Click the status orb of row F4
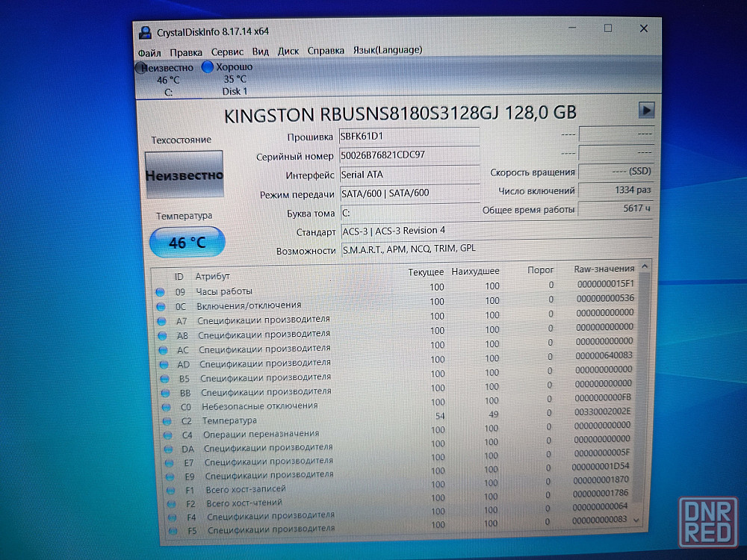This screenshot has width=747, height=560. click(x=173, y=517)
